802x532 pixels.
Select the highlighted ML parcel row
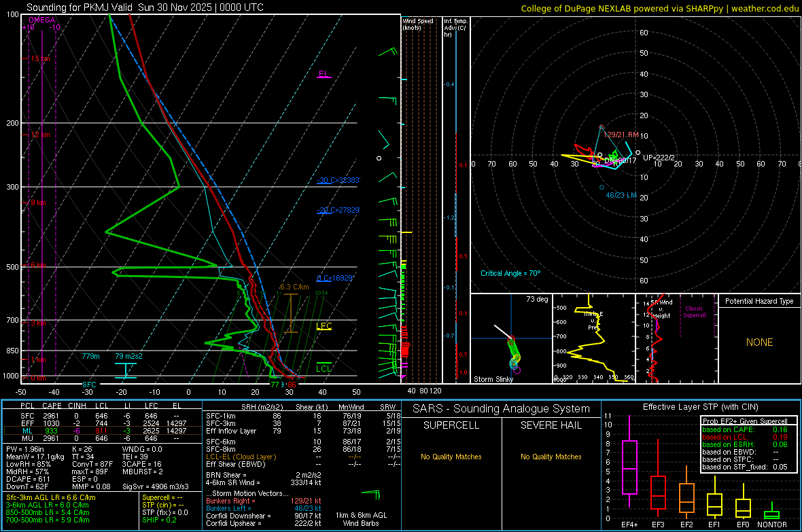pyautogui.click(x=103, y=431)
